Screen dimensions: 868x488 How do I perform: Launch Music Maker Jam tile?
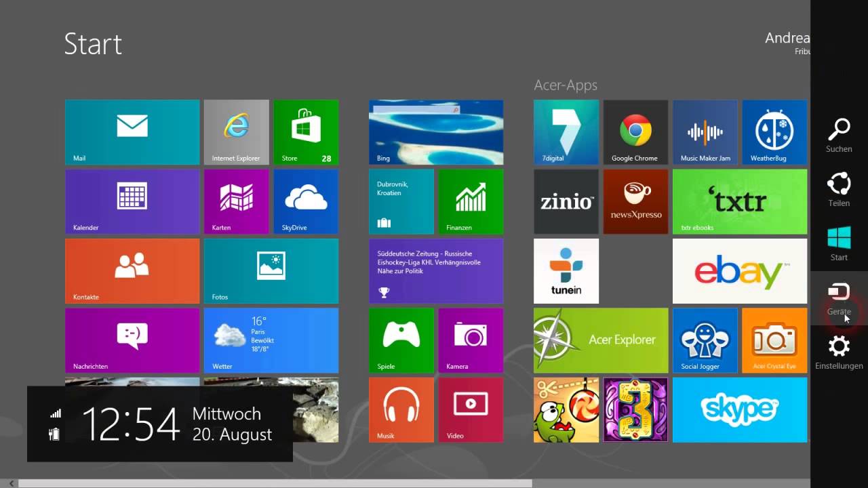tap(705, 132)
